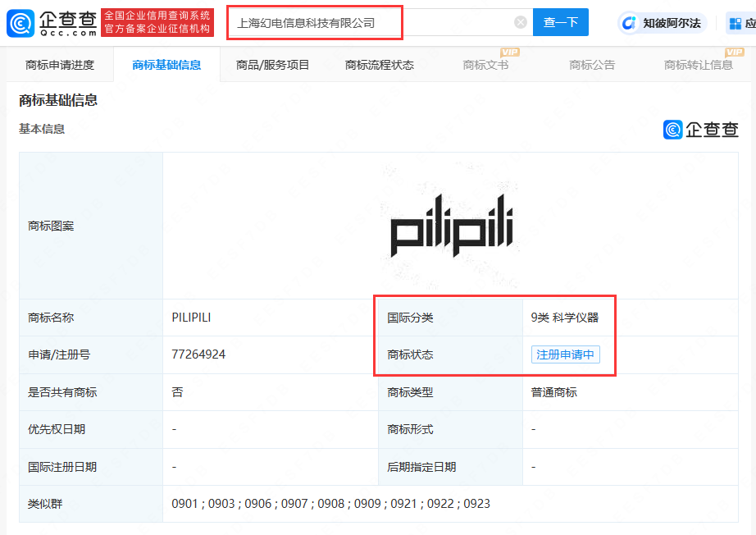Click the 商标状态 label cell

(x=450, y=354)
